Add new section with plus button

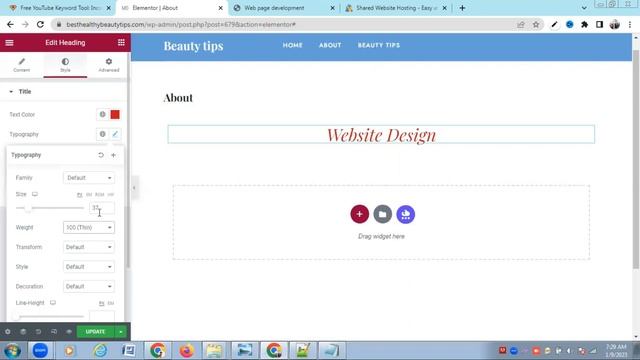[x=360, y=214]
